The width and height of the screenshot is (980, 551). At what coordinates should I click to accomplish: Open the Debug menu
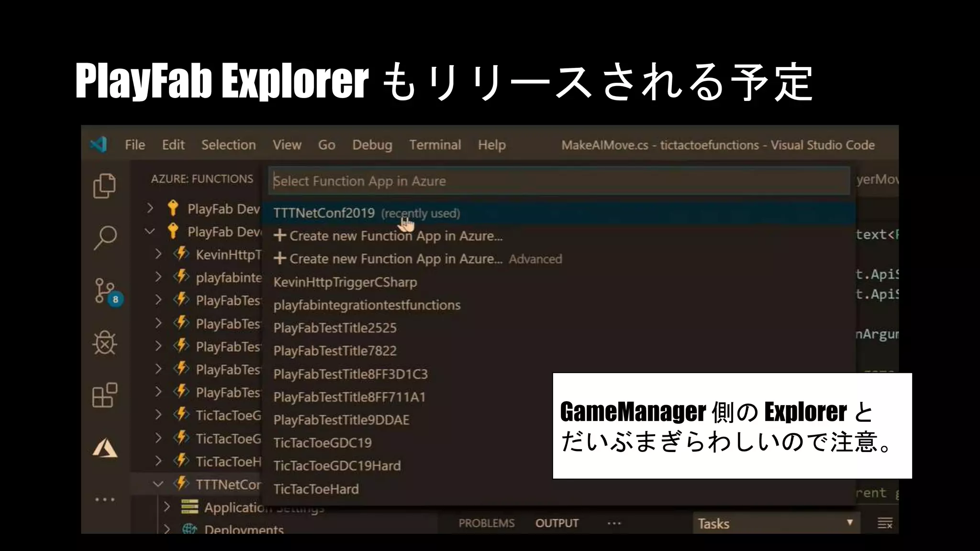pos(372,144)
